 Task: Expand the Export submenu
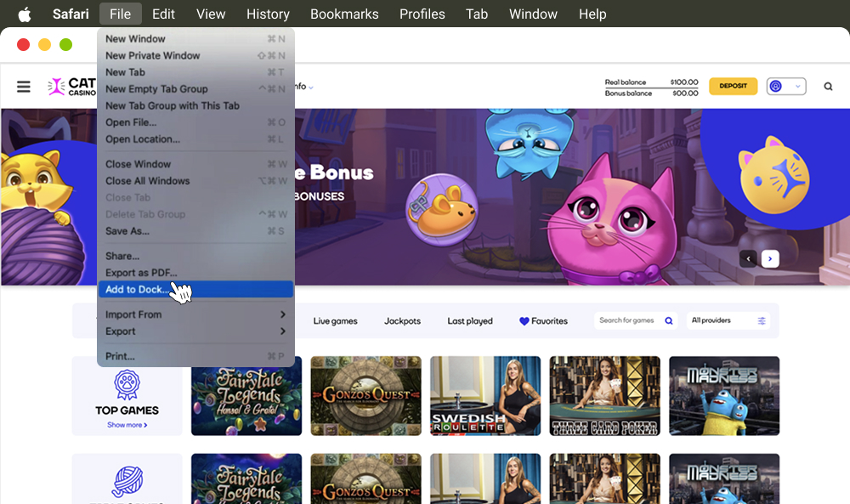coord(195,331)
